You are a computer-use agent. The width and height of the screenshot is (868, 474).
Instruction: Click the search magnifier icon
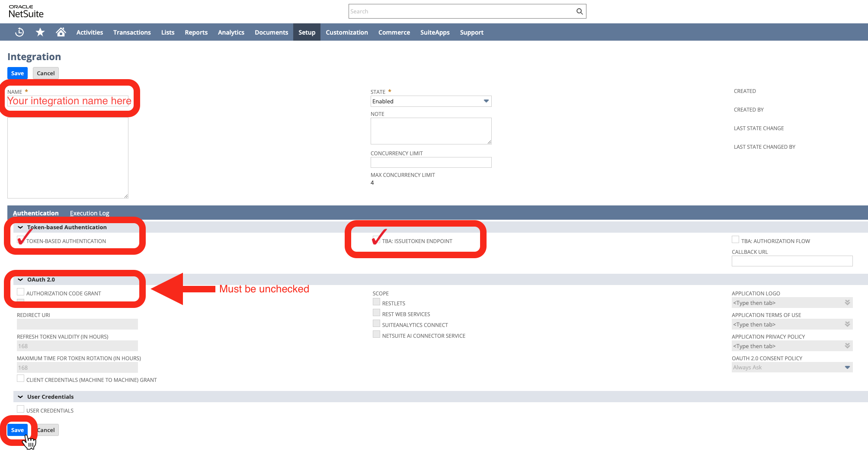(x=580, y=11)
